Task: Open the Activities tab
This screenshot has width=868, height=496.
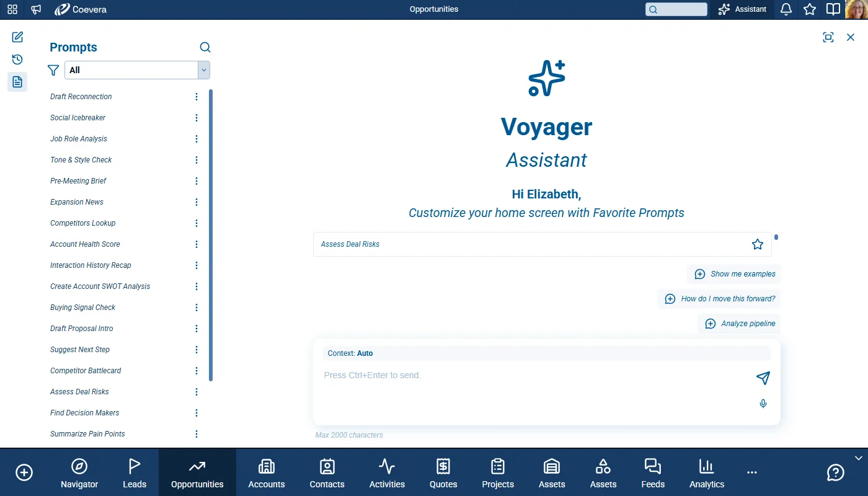Action: point(387,473)
